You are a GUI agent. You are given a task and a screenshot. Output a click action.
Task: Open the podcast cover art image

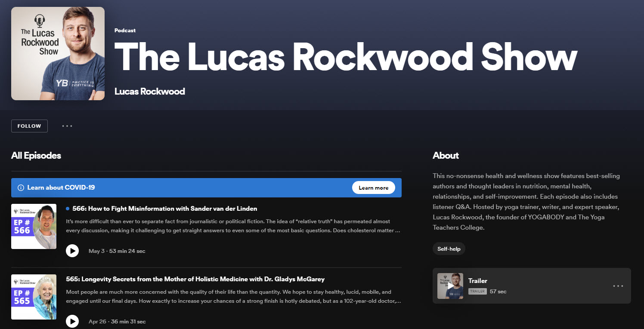click(x=58, y=54)
